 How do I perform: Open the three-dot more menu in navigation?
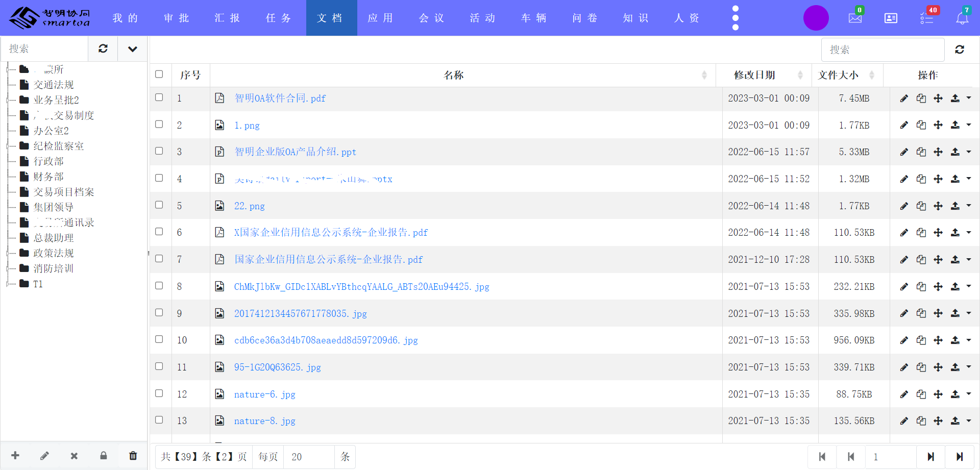coord(736,18)
